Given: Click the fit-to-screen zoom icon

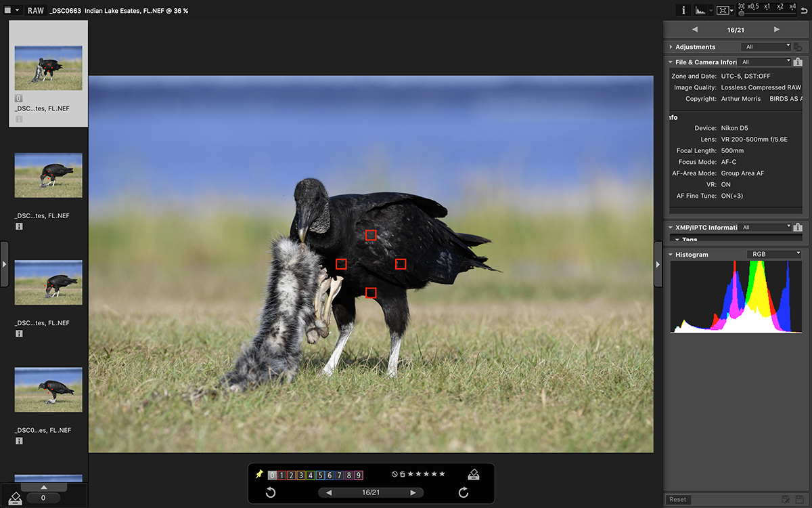Looking at the screenshot, I should click(742, 5).
